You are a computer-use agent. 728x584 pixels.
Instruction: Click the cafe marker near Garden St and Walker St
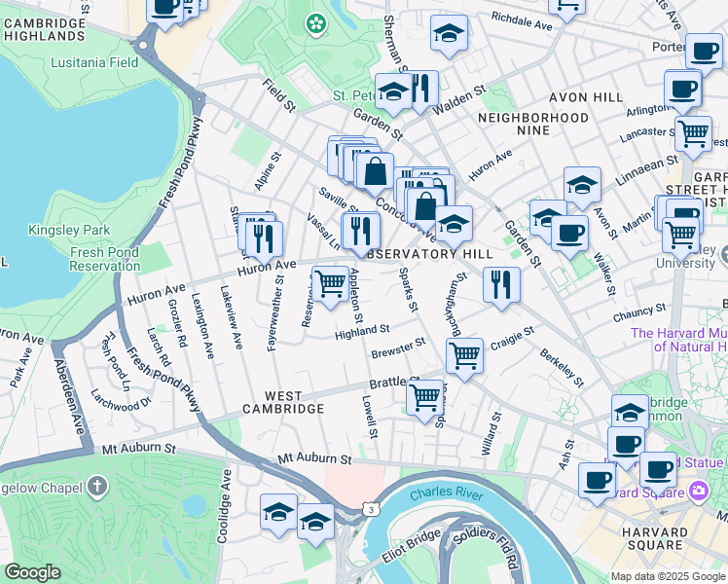point(569,234)
